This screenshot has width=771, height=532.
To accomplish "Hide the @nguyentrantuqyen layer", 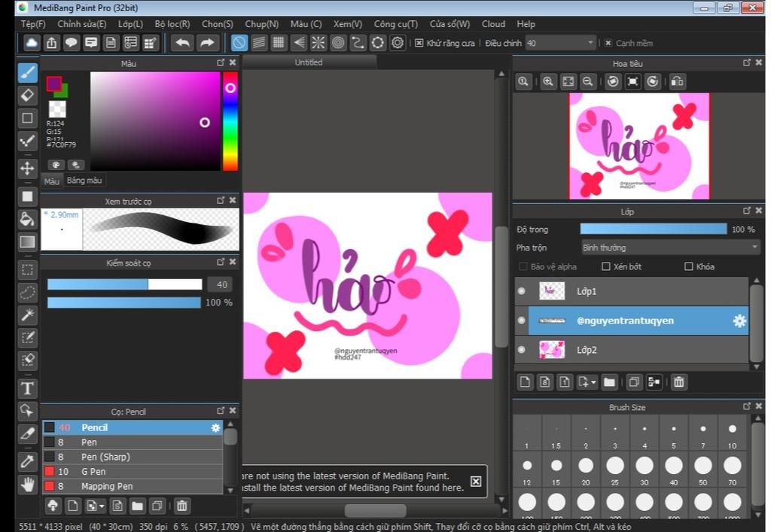I will pyautogui.click(x=522, y=321).
